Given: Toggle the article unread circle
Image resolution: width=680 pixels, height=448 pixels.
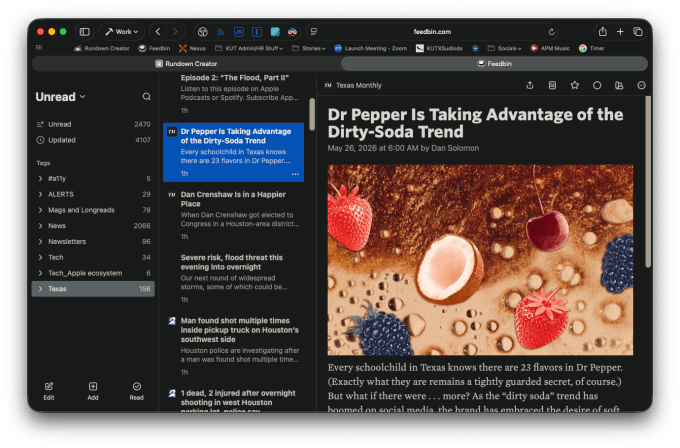Looking at the screenshot, I should click(597, 85).
